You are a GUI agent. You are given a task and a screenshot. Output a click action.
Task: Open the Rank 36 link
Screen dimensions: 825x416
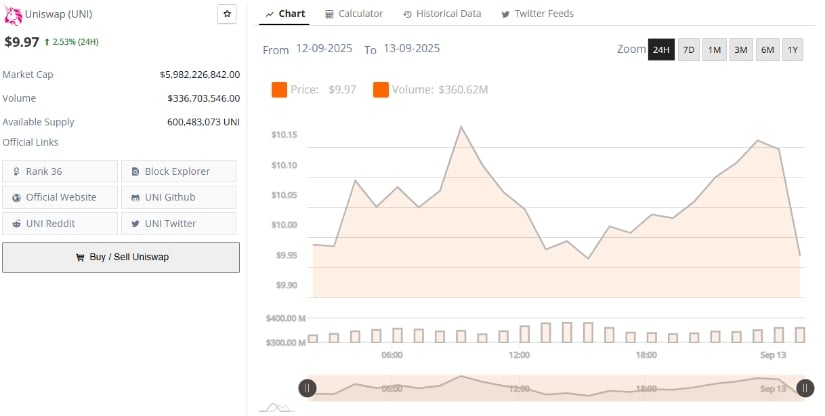tap(60, 171)
